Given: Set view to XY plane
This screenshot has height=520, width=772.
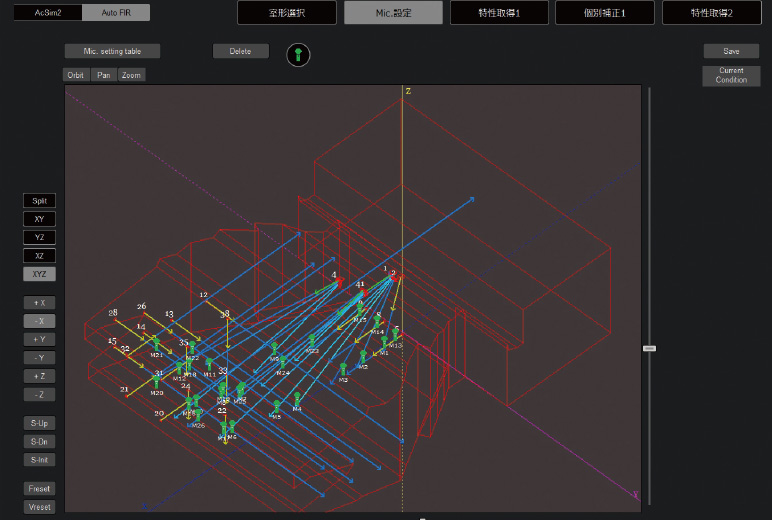Looking at the screenshot, I should tap(40, 219).
